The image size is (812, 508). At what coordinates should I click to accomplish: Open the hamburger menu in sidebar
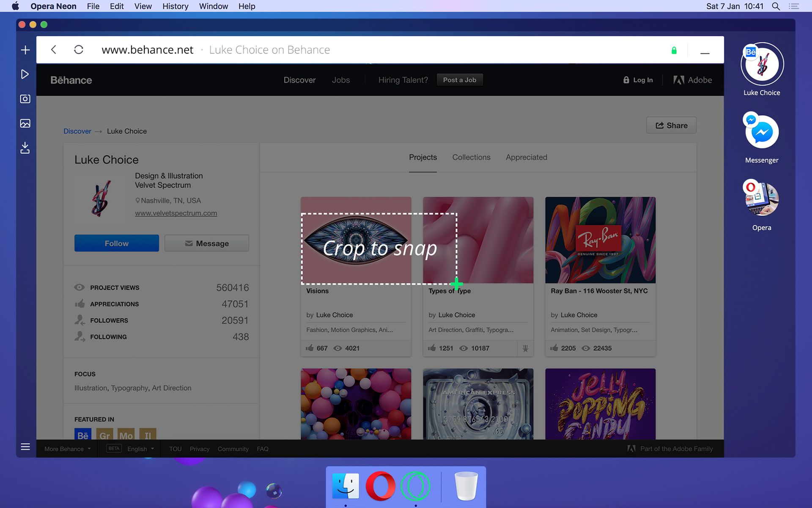[25, 447]
